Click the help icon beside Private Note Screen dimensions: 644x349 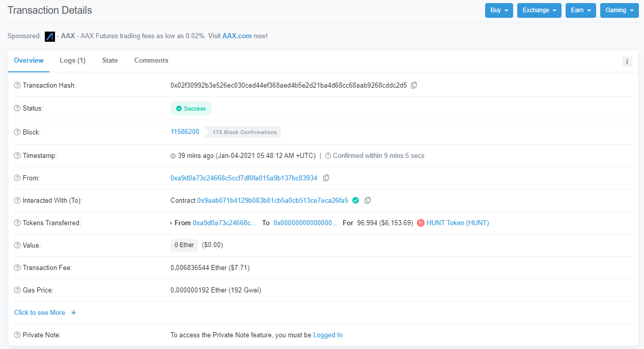[17, 335]
